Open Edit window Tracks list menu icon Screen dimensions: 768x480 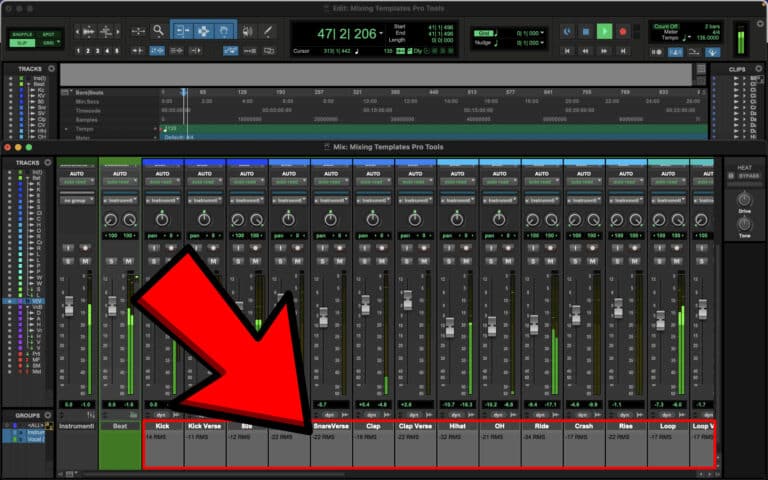point(51,69)
